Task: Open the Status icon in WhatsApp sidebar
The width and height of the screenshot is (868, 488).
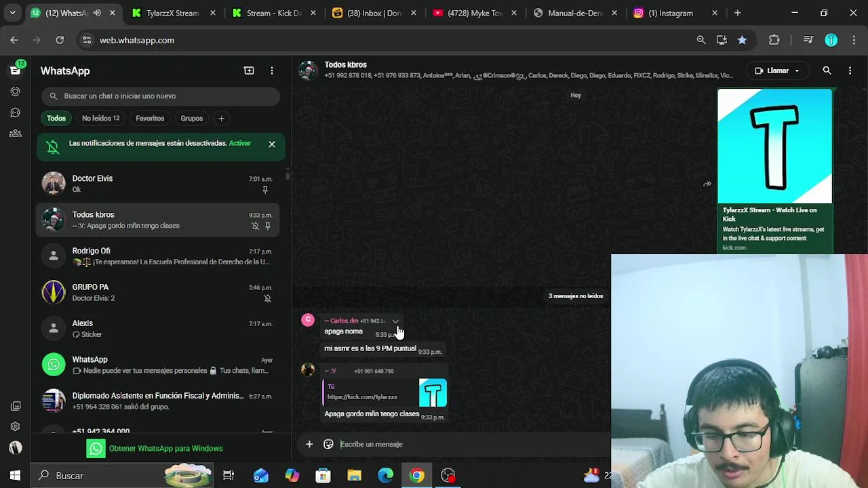Action: point(15,91)
